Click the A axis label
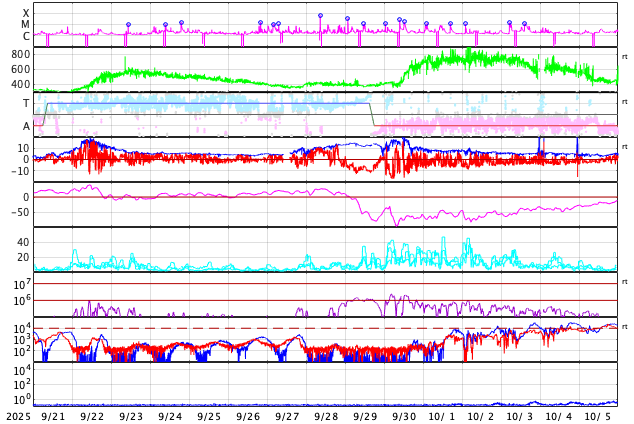Image resolution: width=634 pixels, height=424 pixels. 26,126
